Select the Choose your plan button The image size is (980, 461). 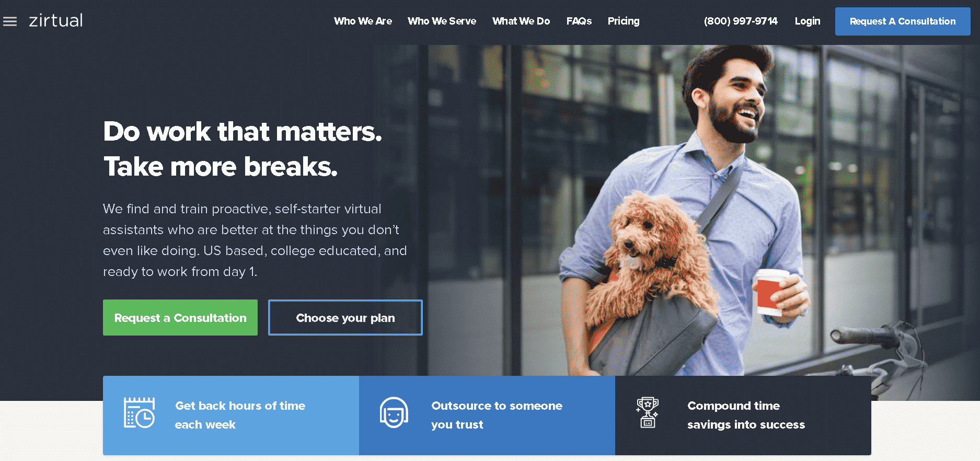tap(345, 318)
